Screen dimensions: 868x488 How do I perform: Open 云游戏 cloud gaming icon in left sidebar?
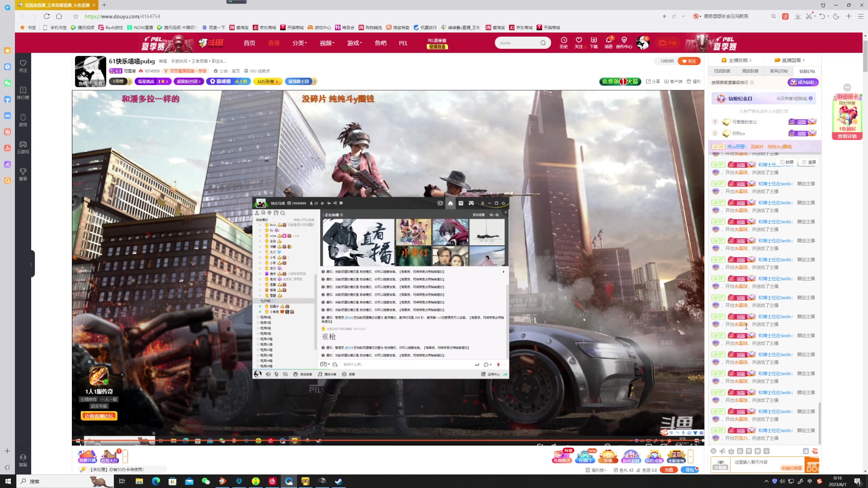pyautogui.click(x=23, y=147)
